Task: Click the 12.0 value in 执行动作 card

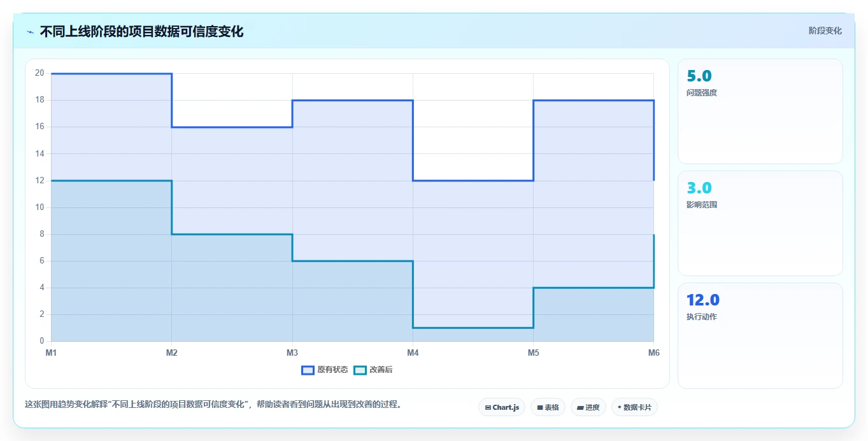Action: coord(703,300)
